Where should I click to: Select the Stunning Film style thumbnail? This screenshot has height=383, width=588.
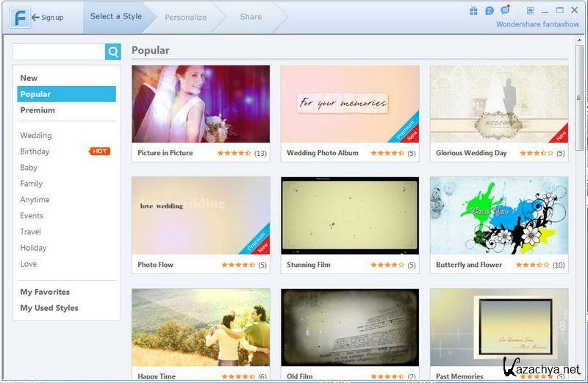(x=350, y=215)
